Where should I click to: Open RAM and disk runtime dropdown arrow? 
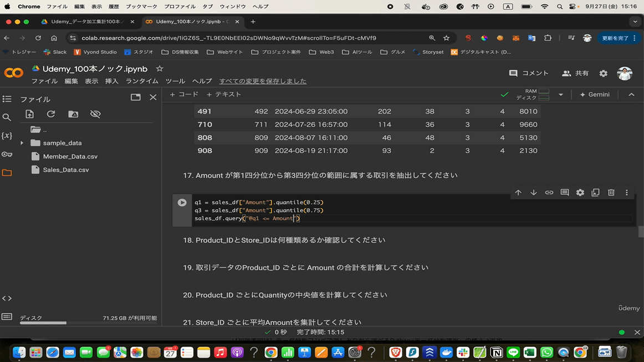tap(561, 95)
